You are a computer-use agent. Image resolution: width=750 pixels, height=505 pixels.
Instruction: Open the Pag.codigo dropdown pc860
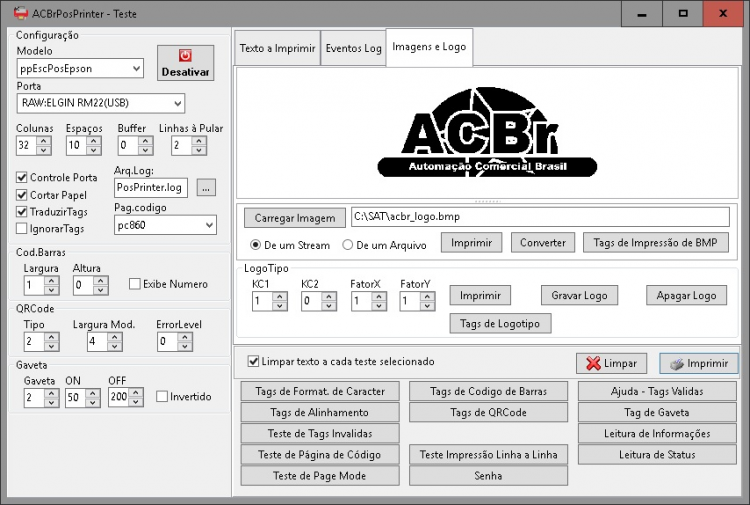point(165,225)
